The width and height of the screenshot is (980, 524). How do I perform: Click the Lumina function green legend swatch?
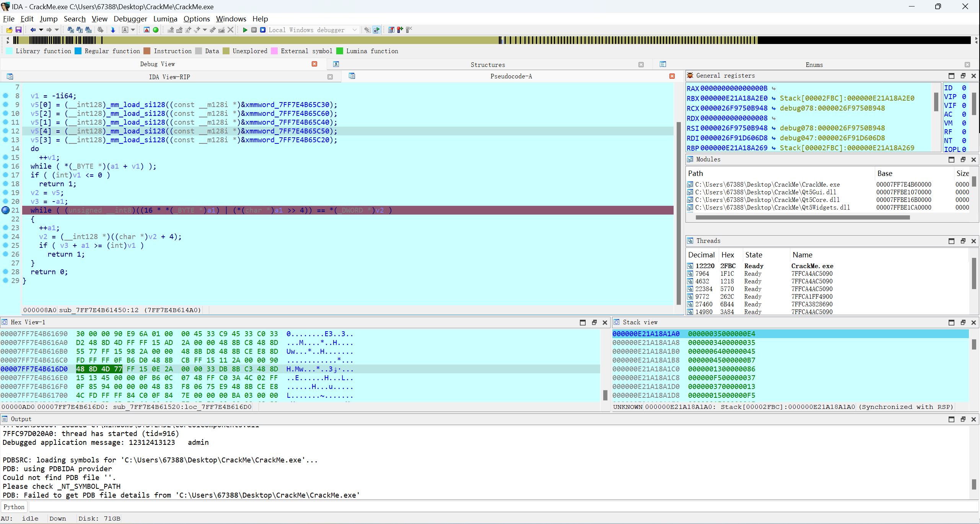point(340,51)
